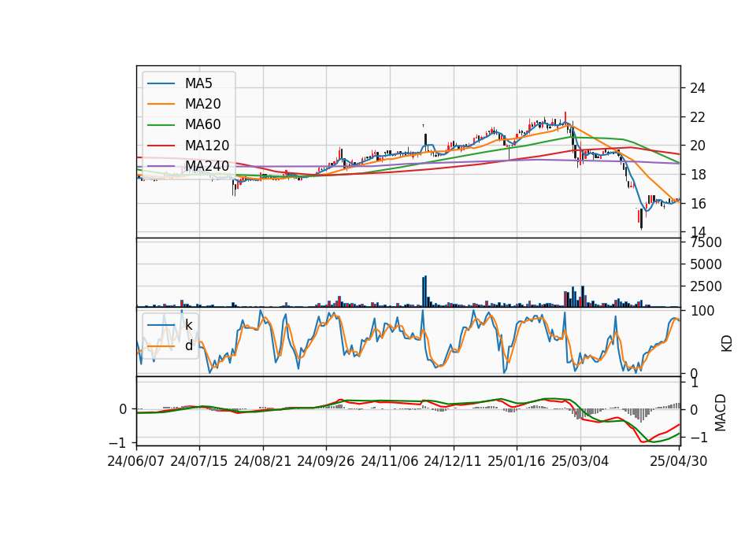The image size is (756, 543).
Task: Click the 25/01/16 date axis label
Action: (x=517, y=461)
